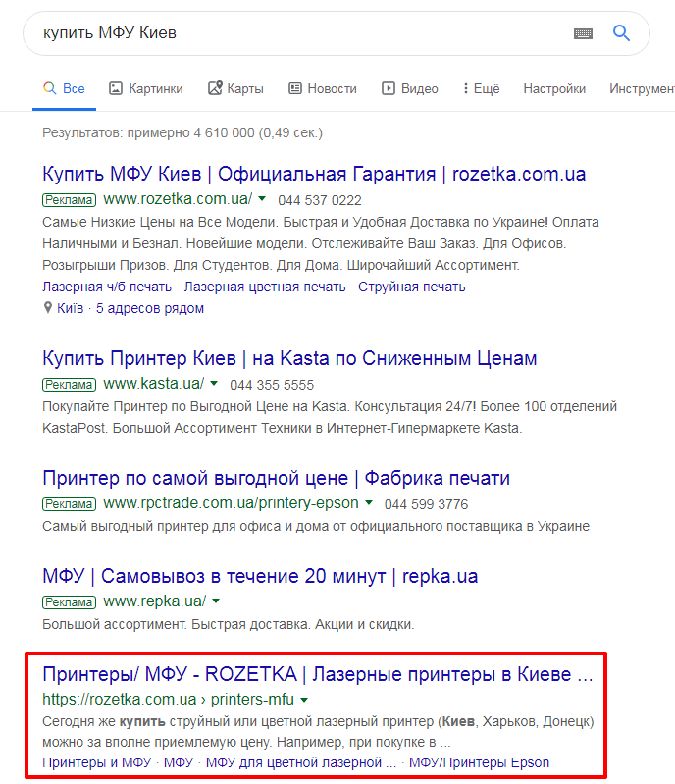
Task: Open sitelink Лазерная цветная печать
Action: point(265,287)
